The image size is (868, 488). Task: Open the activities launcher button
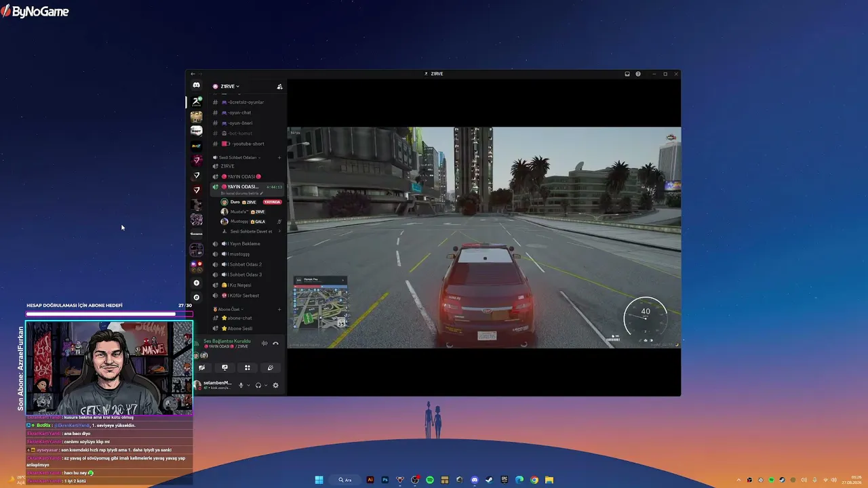[x=248, y=367]
